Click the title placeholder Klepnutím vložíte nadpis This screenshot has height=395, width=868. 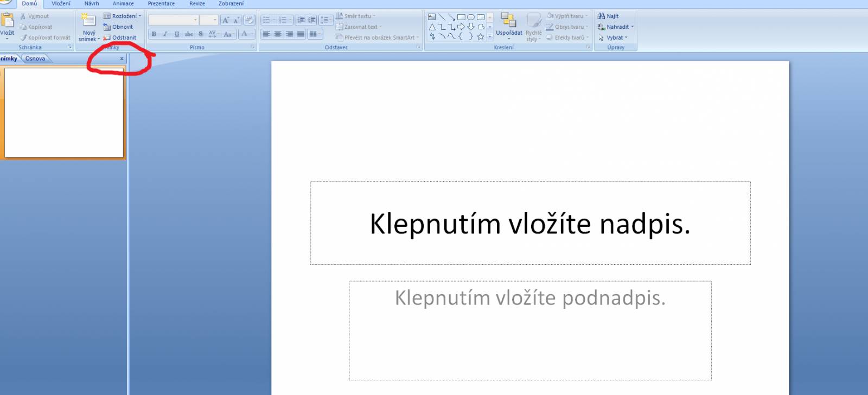tap(530, 223)
